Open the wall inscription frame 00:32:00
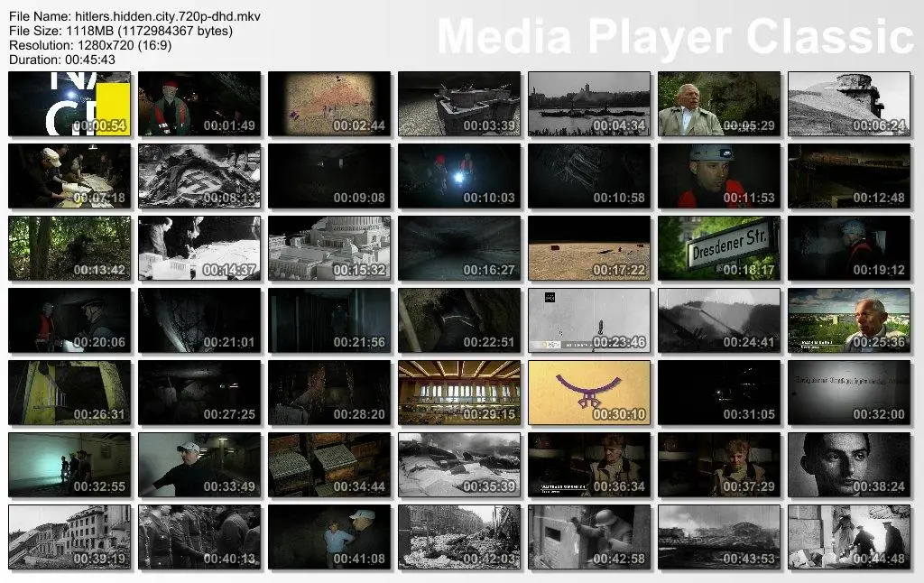This screenshot has width=924, height=583. [849, 393]
